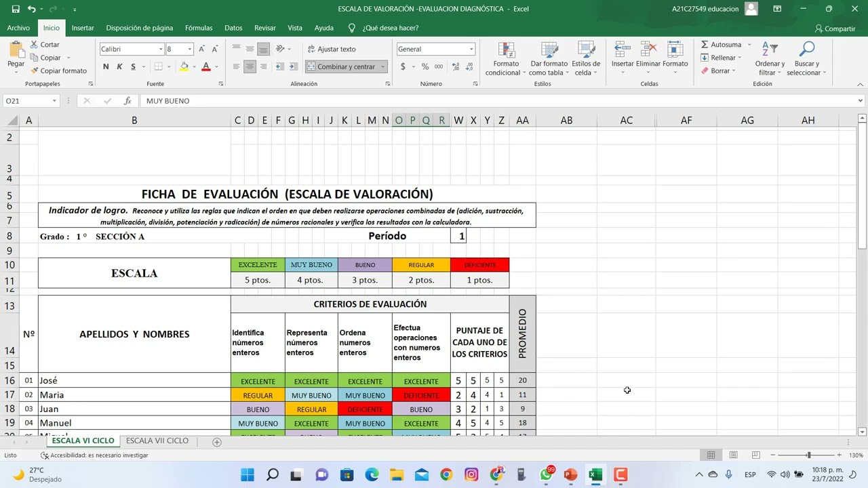Toggle Ajustar texto wrap

tap(332, 49)
